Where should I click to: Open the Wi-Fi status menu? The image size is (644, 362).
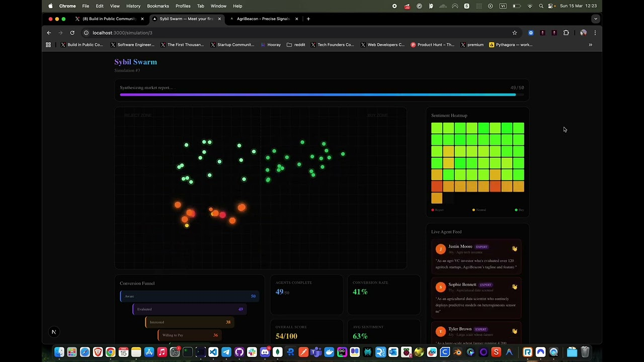click(x=530, y=6)
